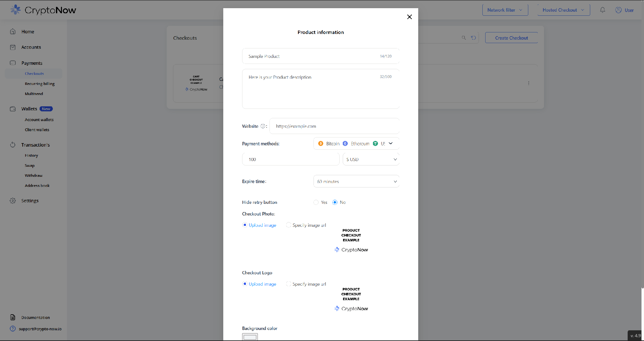Choose Specify image url for Checkout Photo
Image resolution: width=644 pixels, height=341 pixels.
(288, 225)
